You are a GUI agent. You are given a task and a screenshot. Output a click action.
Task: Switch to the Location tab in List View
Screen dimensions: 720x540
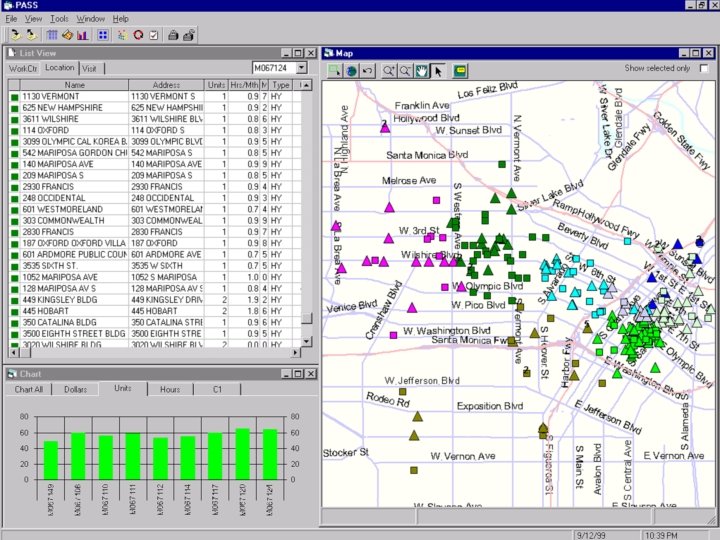60,68
